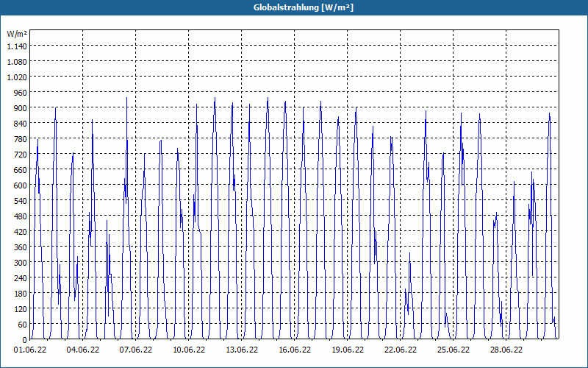Select the 13.06.22 date label
The height and width of the screenshot is (368, 588).
pyautogui.click(x=242, y=350)
